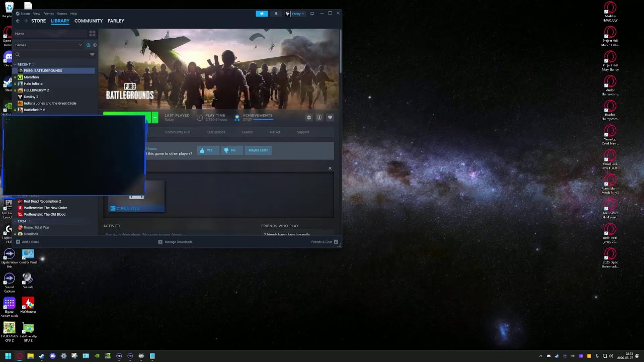Sort library by recent activity clock icon
Screen dimensions: 644x362
88,45
